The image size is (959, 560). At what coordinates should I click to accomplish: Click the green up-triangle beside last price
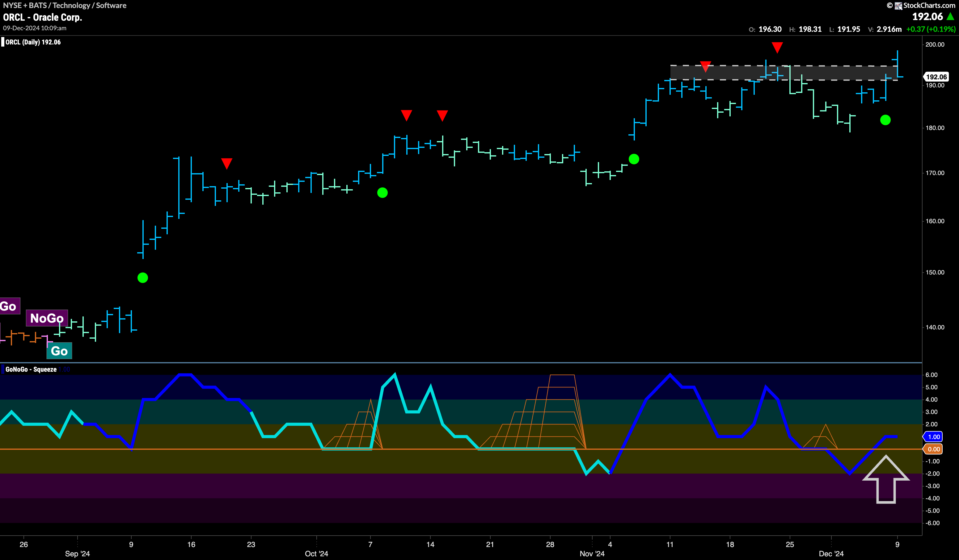coord(950,16)
